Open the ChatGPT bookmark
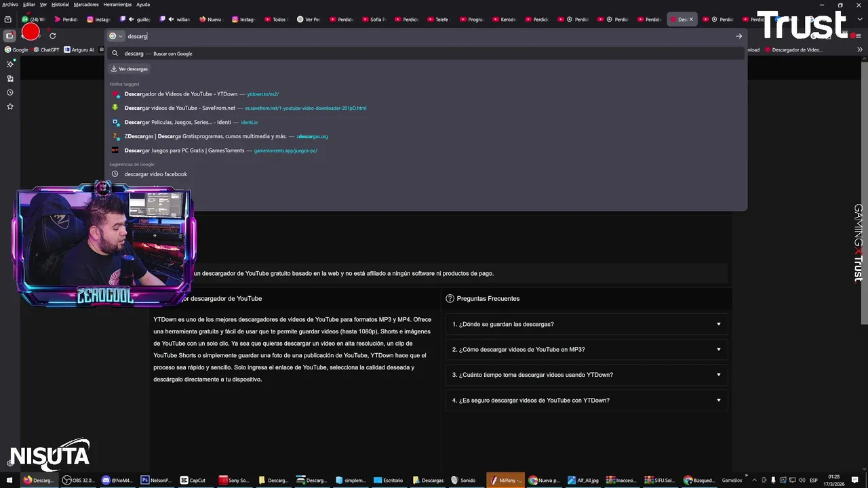 (46, 49)
